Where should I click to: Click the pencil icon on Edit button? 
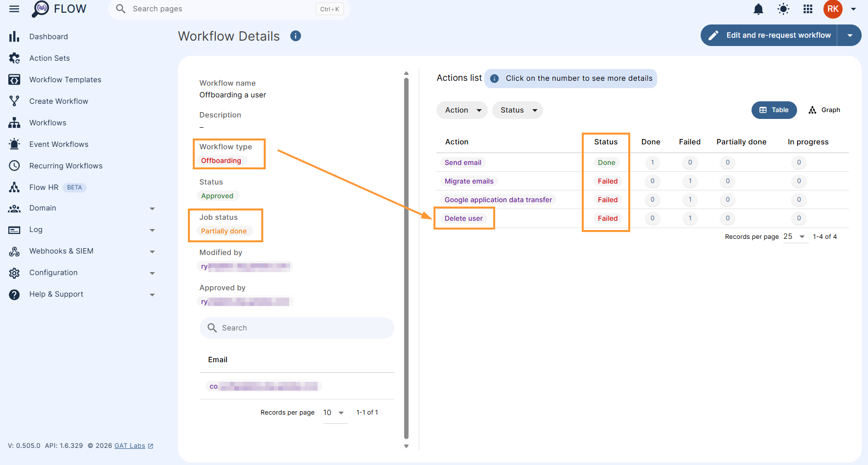(x=713, y=35)
